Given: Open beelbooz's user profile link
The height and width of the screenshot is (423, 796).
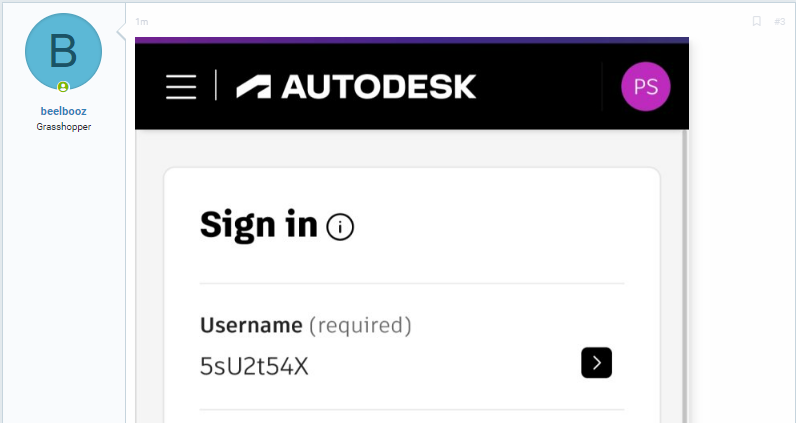Looking at the screenshot, I should [x=63, y=111].
